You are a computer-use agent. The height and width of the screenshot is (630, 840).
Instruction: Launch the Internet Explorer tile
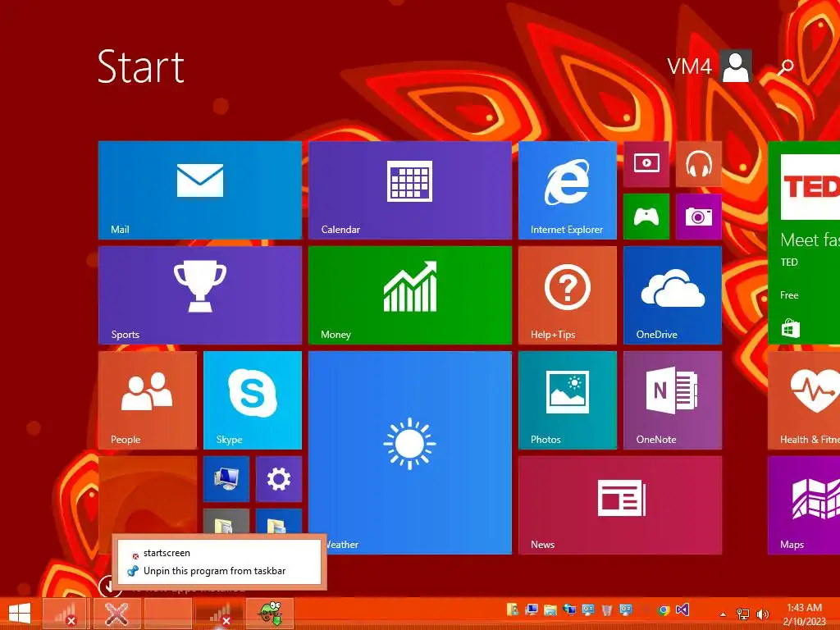(x=568, y=190)
